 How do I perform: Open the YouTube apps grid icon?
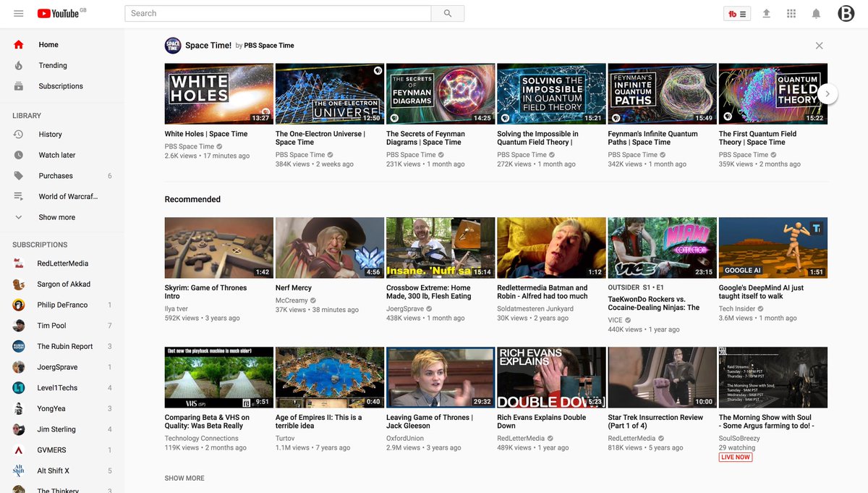tap(791, 14)
